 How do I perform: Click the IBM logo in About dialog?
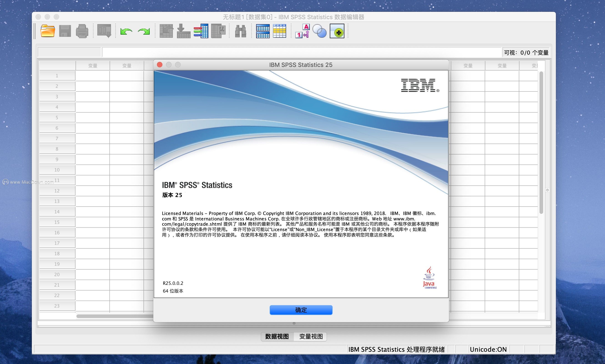pyautogui.click(x=420, y=85)
